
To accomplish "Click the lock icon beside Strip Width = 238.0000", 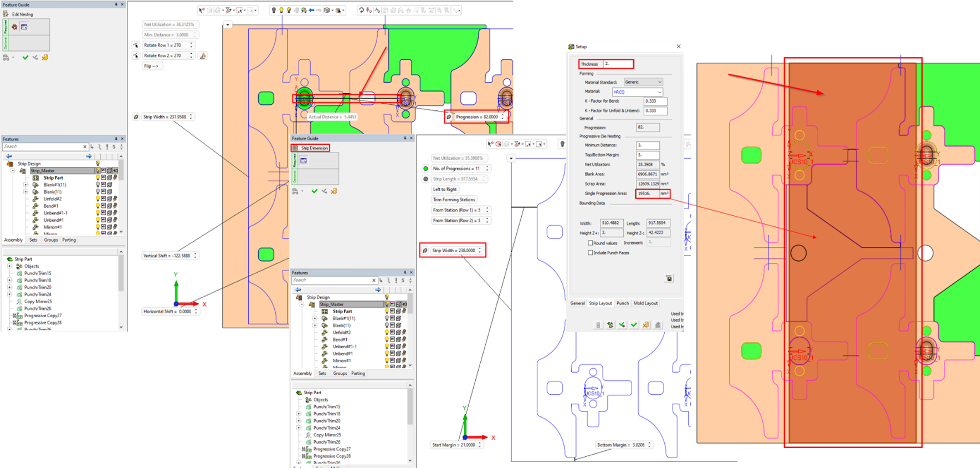I will [425, 251].
